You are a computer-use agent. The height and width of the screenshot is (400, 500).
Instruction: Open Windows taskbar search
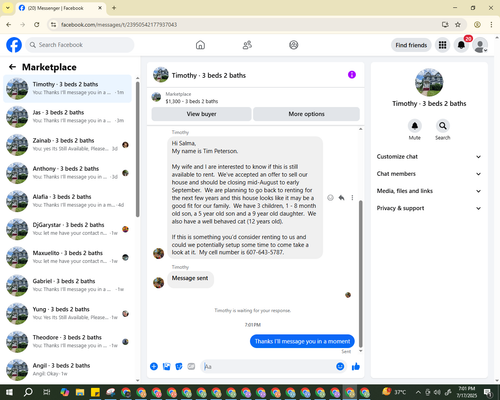point(28,392)
